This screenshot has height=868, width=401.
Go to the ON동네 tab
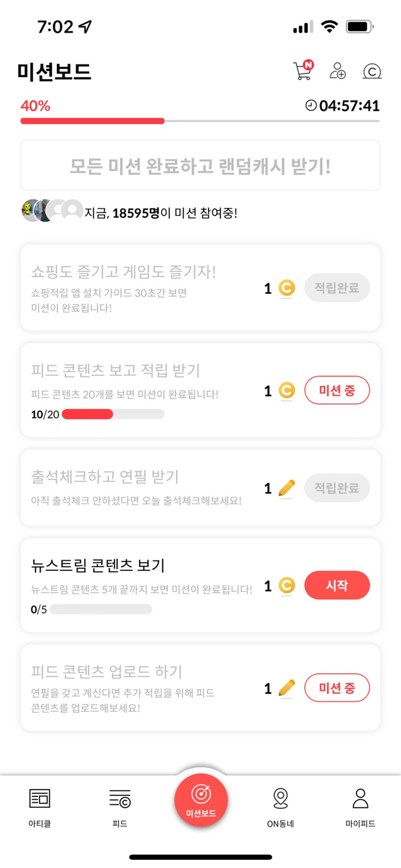280,808
